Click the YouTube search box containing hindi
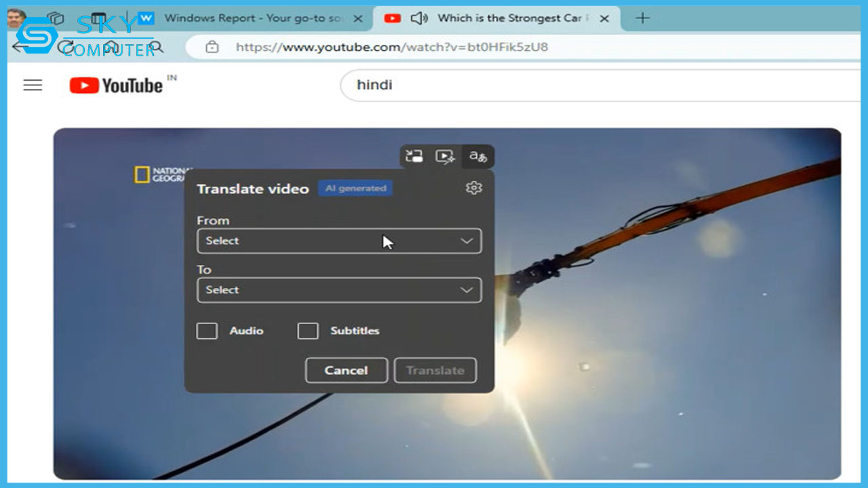This screenshot has width=868, height=488. click(x=597, y=85)
